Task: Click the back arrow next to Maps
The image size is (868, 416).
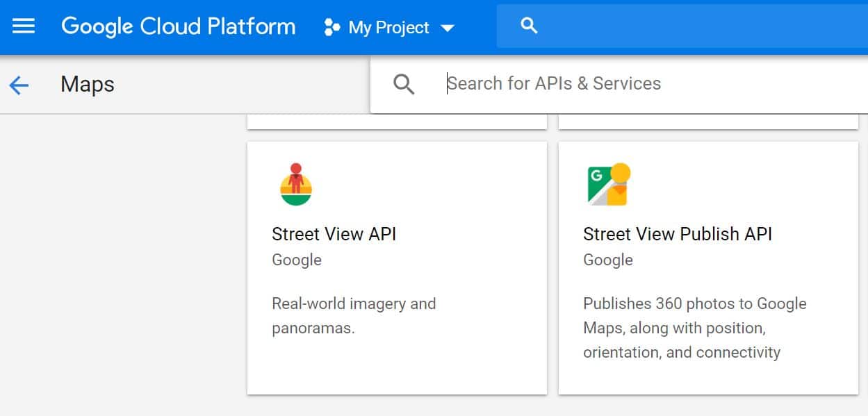Action: point(19,84)
